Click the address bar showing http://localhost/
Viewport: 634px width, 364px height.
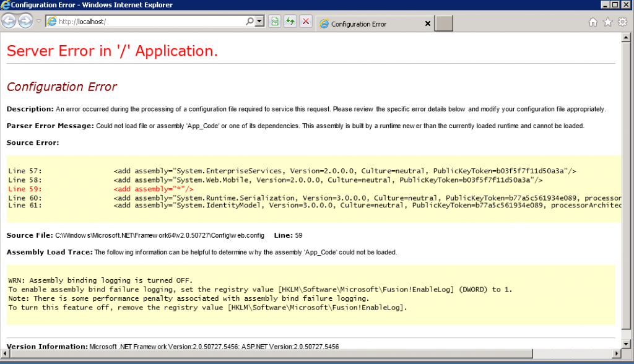click(149, 22)
